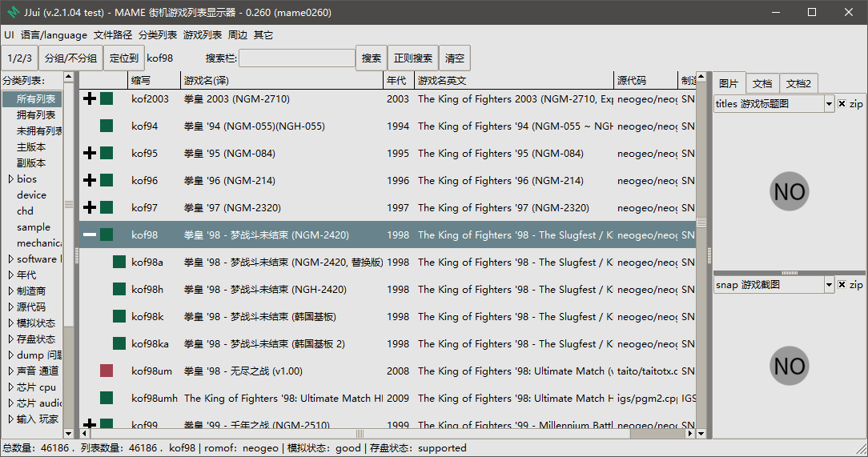Click the game list vertical scrollbar thumb
Image resolution: width=868 pixels, height=457 pixels.
click(701, 222)
